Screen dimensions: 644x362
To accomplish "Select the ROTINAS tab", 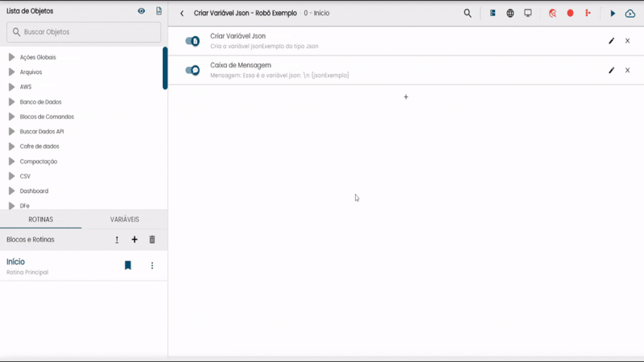I will [x=41, y=220].
